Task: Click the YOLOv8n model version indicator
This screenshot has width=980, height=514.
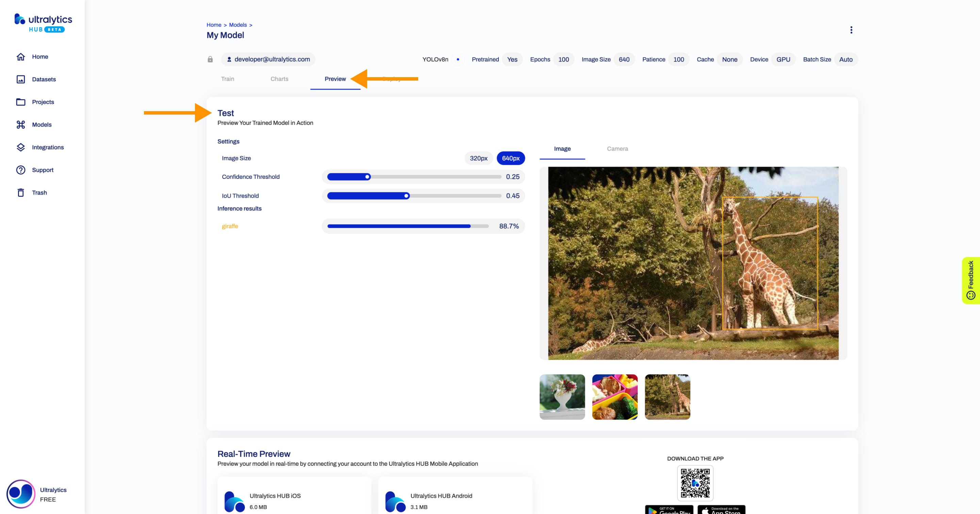Action: tap(434, 59)
